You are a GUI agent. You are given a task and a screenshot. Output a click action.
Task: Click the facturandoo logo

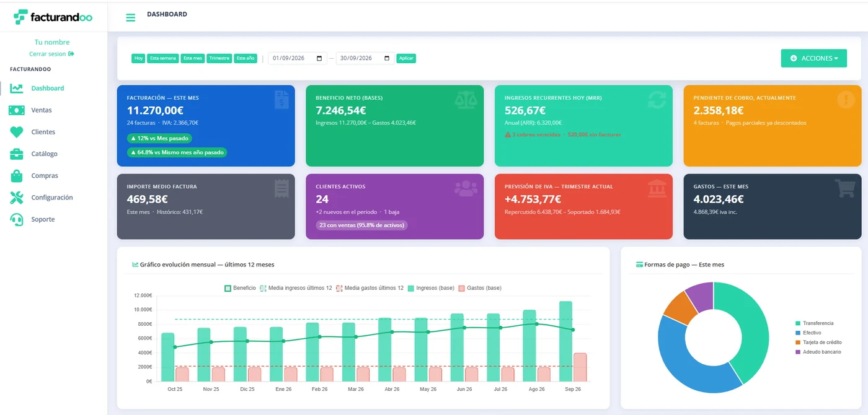coord(53,17)
